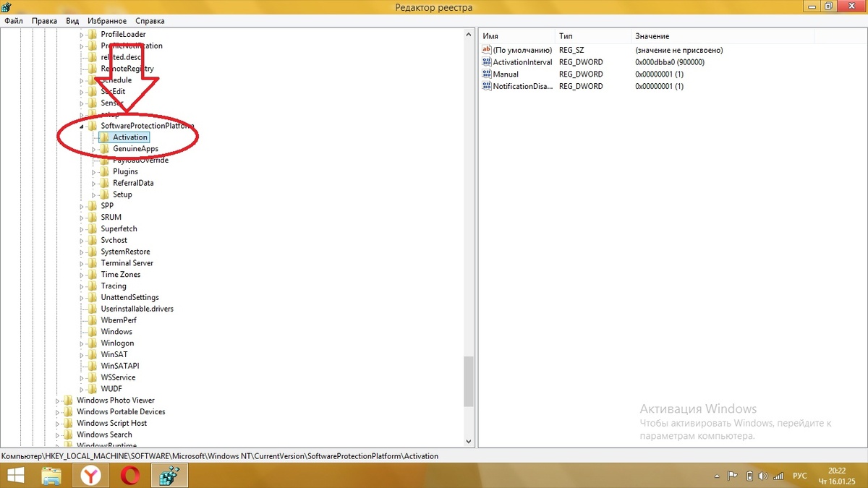Click the РУС language indicator
Viewport: 868px width, 488px height.
(x=800, y=476)
